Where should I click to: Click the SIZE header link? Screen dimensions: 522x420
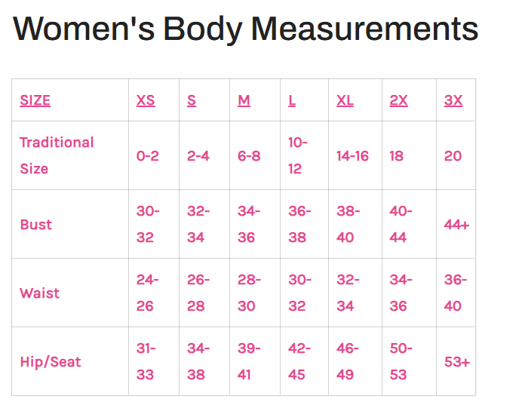tap(35, 100)
